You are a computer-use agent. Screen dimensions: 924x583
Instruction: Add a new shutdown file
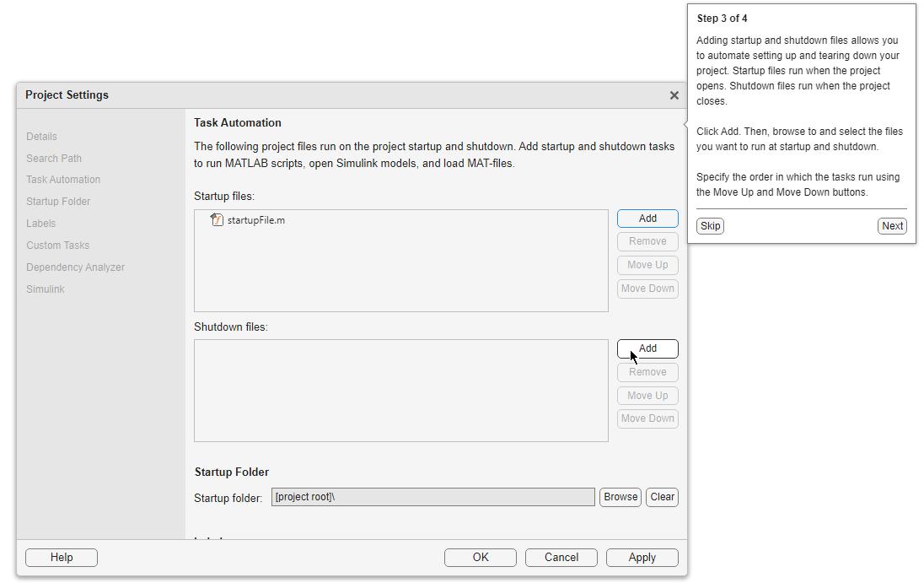tap(647, 348)
